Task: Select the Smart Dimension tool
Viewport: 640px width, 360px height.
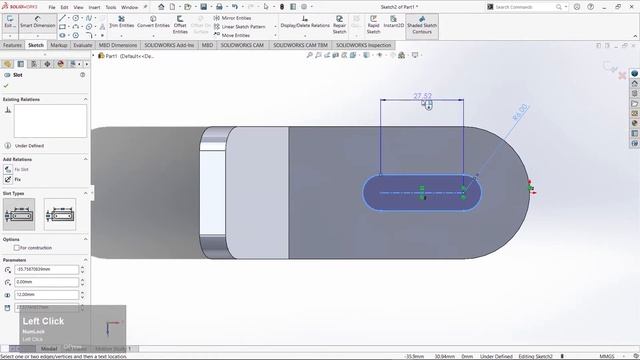Action: [x=38, y=22]
